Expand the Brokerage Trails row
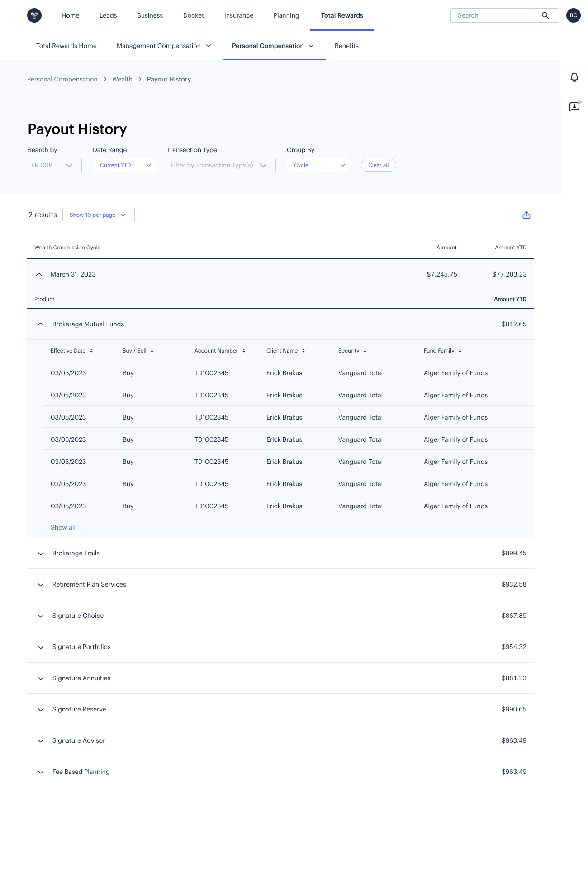The height and width of the screenshot is (878, 588). click(x=41, y=554)
